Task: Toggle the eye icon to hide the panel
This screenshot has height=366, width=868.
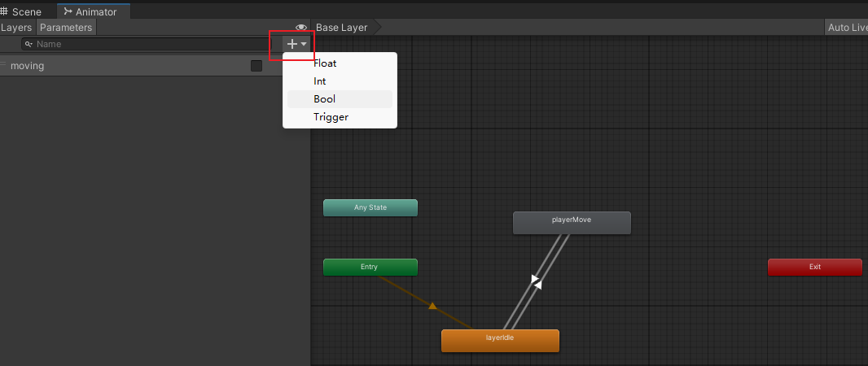Action: coord(300,28)
